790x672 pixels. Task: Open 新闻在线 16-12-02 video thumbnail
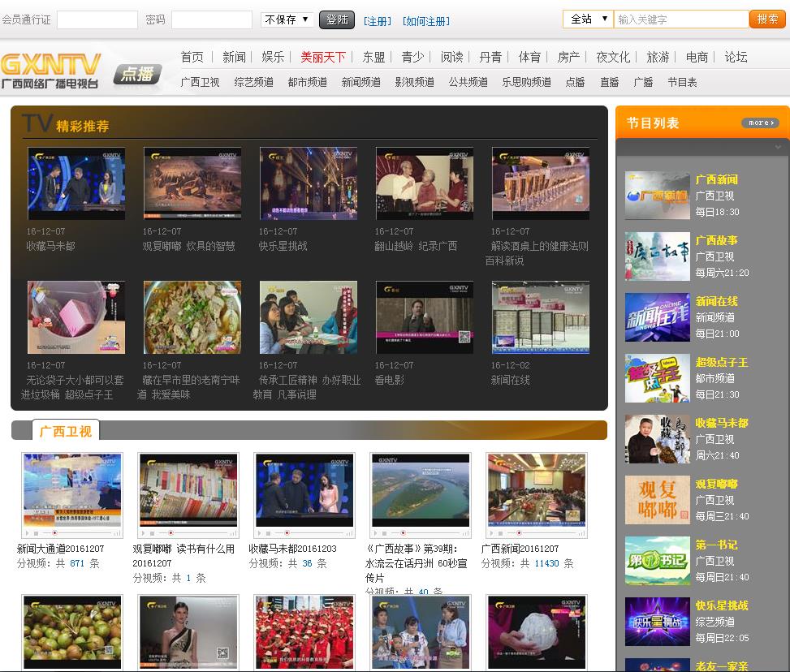pos(541,317)
